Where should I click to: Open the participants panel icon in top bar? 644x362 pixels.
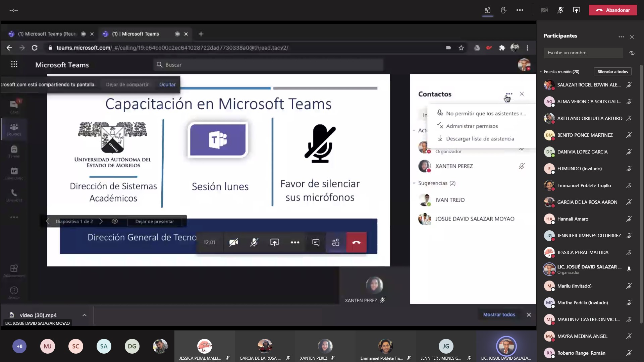coord(487,10)
